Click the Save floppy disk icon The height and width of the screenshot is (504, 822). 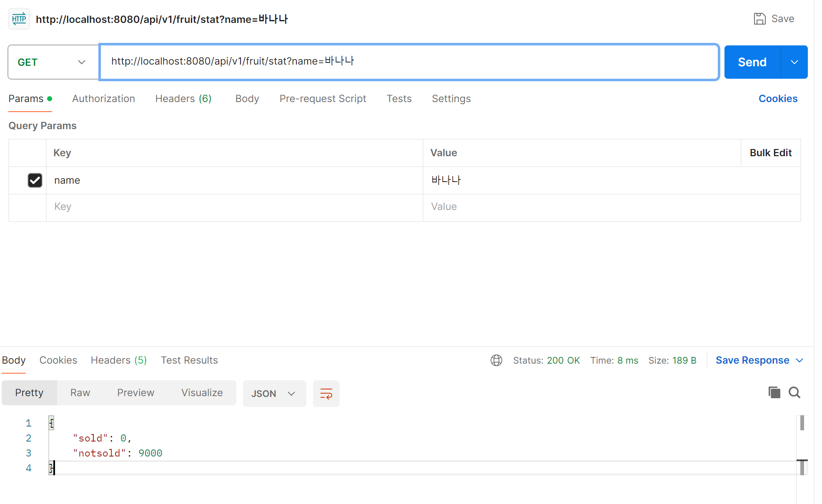tap(759, 19)
